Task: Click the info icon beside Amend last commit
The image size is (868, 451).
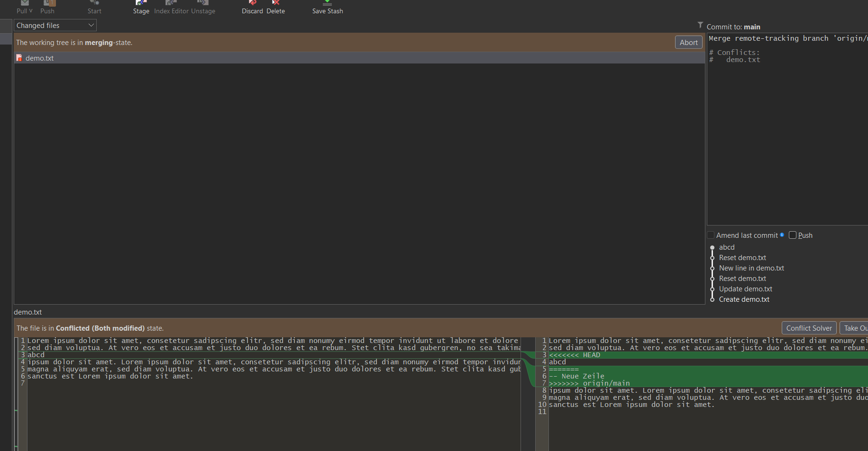Action: [782, 235]
